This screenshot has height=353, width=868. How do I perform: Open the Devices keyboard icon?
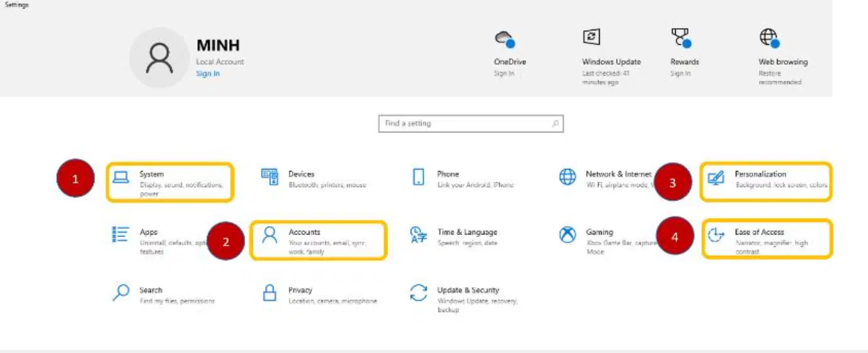point(270,177)
